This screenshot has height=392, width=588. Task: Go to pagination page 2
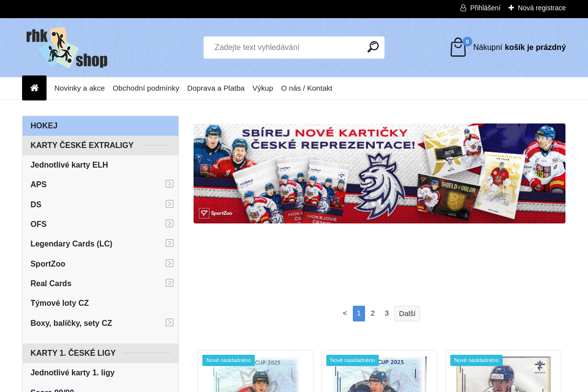tap(373, 313)
